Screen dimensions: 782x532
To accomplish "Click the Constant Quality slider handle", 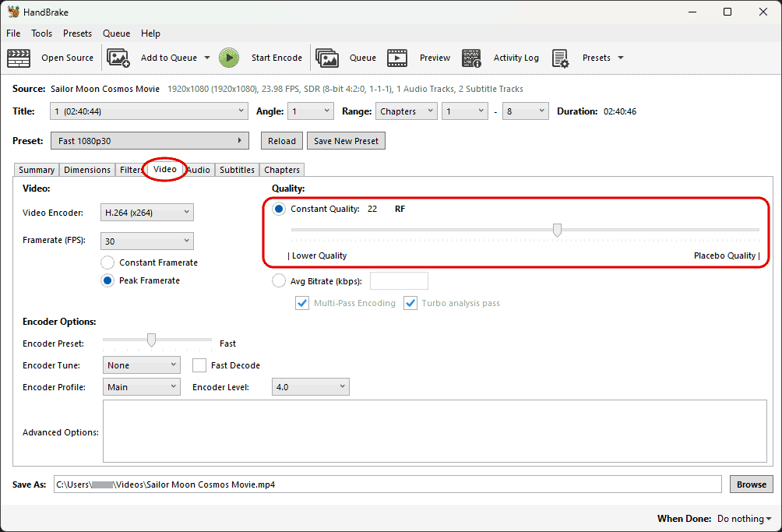I will click(x=557, y=230).
